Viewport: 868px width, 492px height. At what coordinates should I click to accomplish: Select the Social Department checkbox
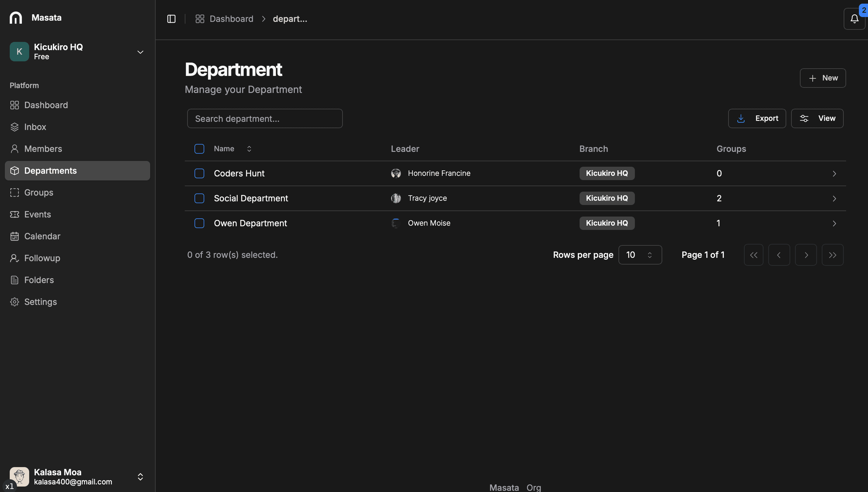(199, 198)
